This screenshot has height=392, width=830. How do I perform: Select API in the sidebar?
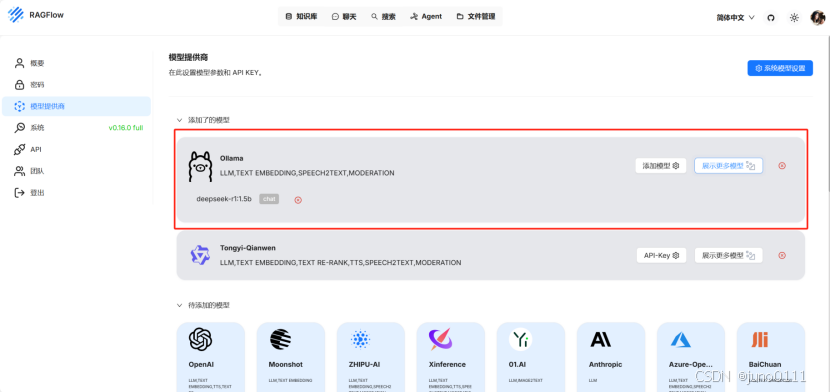coord(76,150)
